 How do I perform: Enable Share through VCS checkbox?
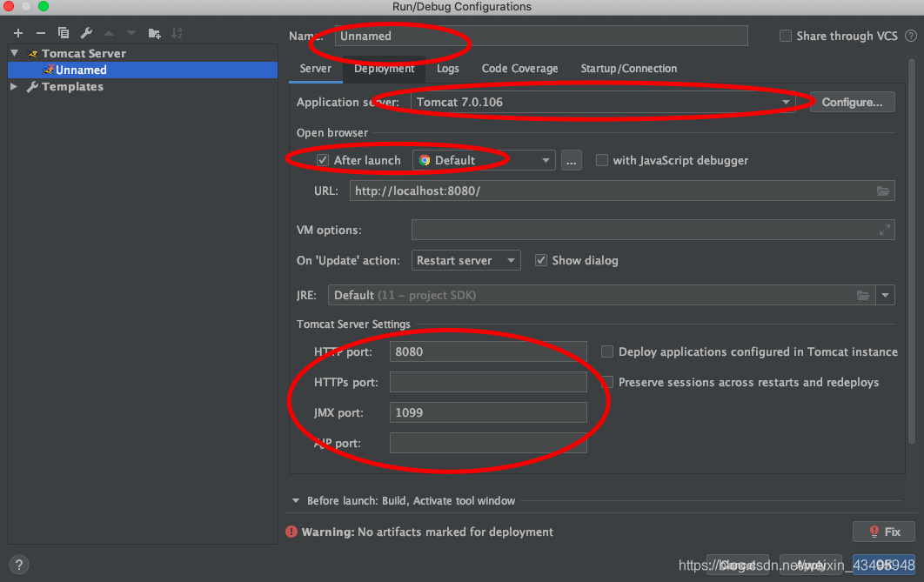786,36
